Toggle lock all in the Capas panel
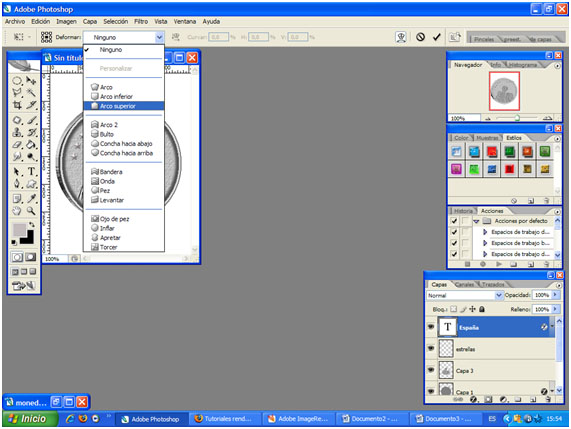The height and width of the screenshot is (429, 571). [482, 309]
